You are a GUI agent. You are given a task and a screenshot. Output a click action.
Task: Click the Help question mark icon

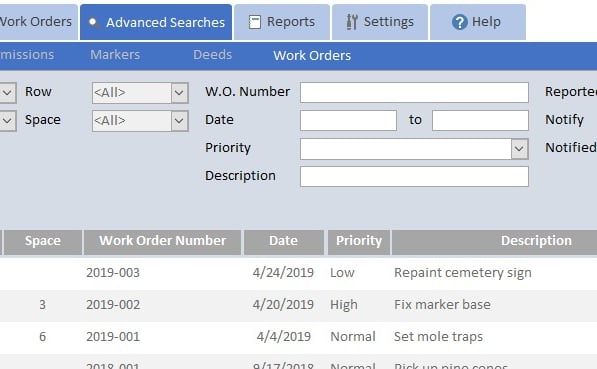tap(460, 22)
